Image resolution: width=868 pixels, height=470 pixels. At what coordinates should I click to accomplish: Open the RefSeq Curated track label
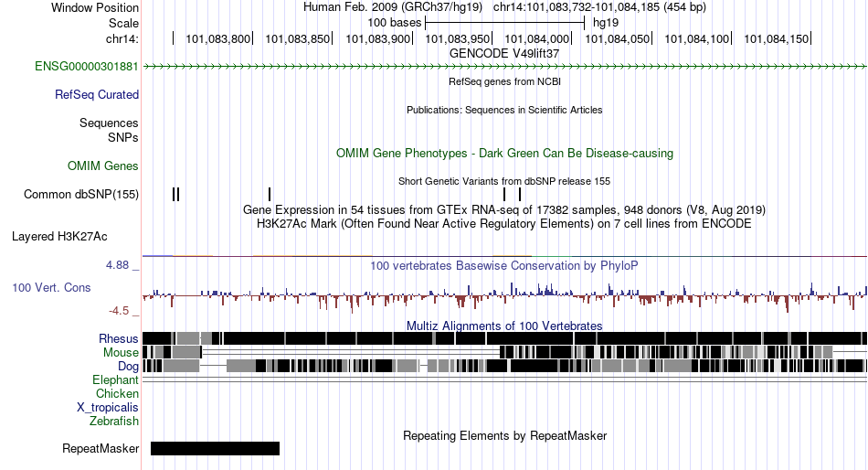pyautogui.click(x=97, y=95)
